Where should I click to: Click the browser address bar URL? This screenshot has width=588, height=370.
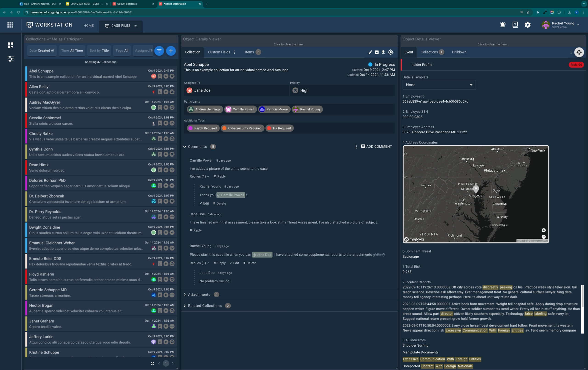(x=82, y=12)
